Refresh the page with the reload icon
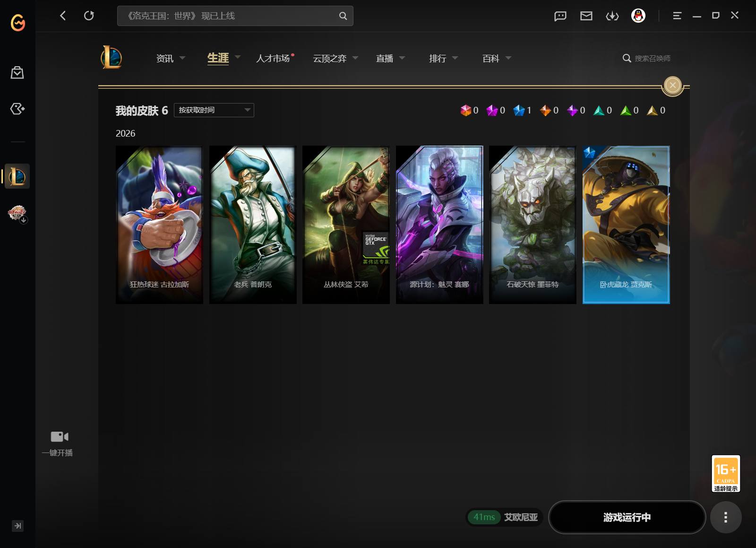 tap(89, 16)
